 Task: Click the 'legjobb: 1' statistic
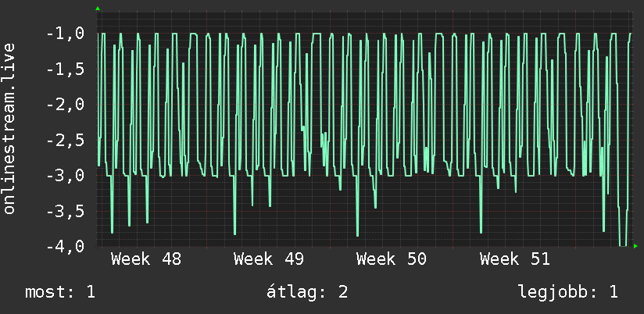pos(567,293)
